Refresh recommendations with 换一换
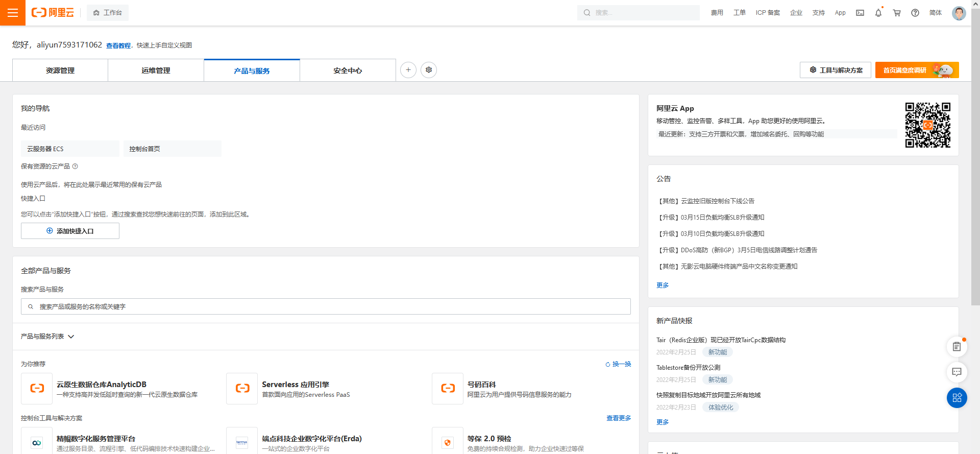Image resolution: width=980 pixels, height=454 pixels. [x=618, y=364]
